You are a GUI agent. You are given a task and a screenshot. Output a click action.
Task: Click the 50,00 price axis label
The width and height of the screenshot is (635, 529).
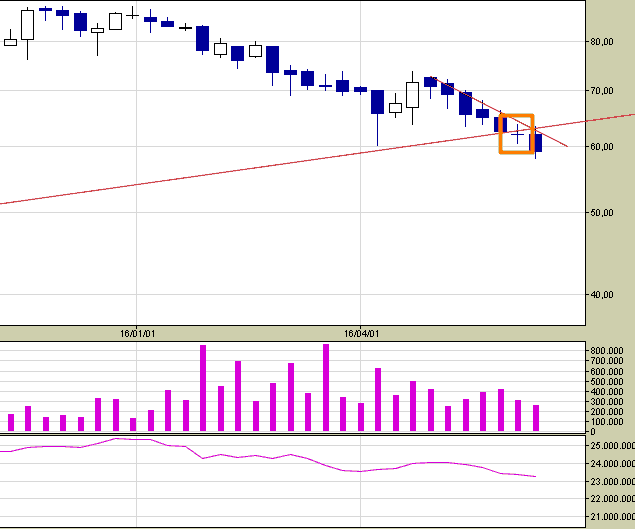coord(603,213)
